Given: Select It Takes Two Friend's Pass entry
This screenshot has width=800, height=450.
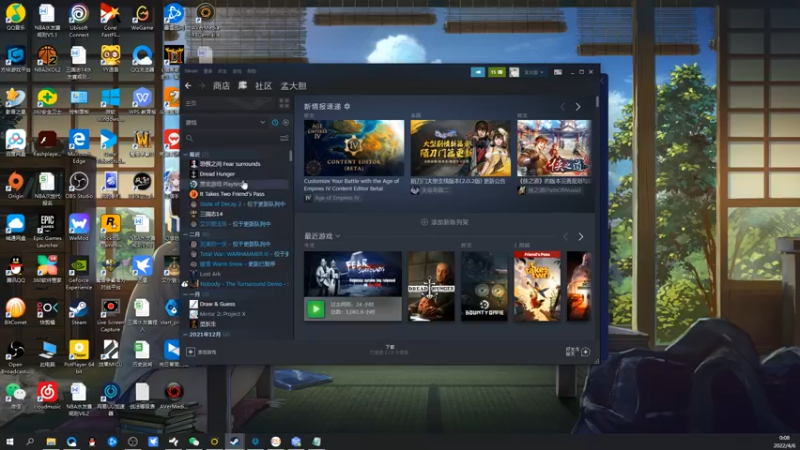Looking at the screenshot, I should 232,194.
